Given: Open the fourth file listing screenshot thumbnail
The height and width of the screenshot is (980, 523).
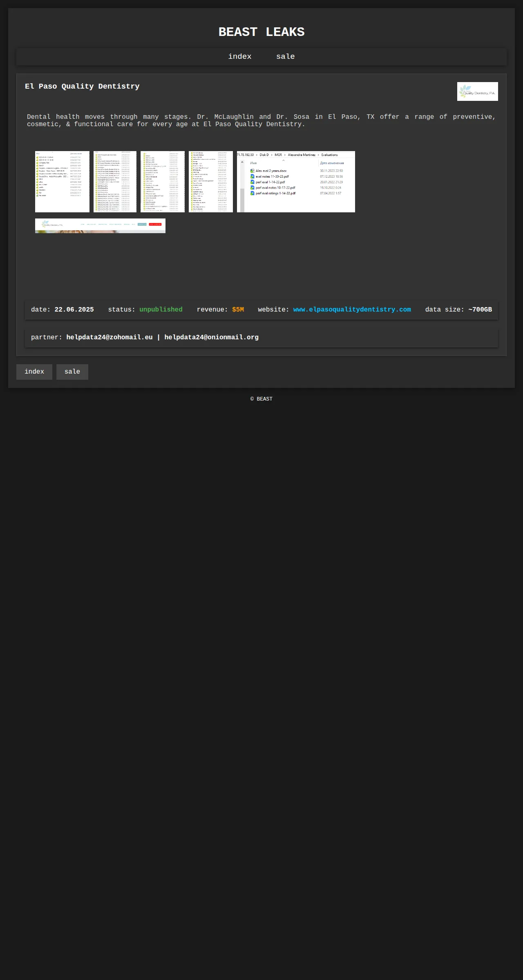Looking at the screenshot, I should [x=211, y=182].
